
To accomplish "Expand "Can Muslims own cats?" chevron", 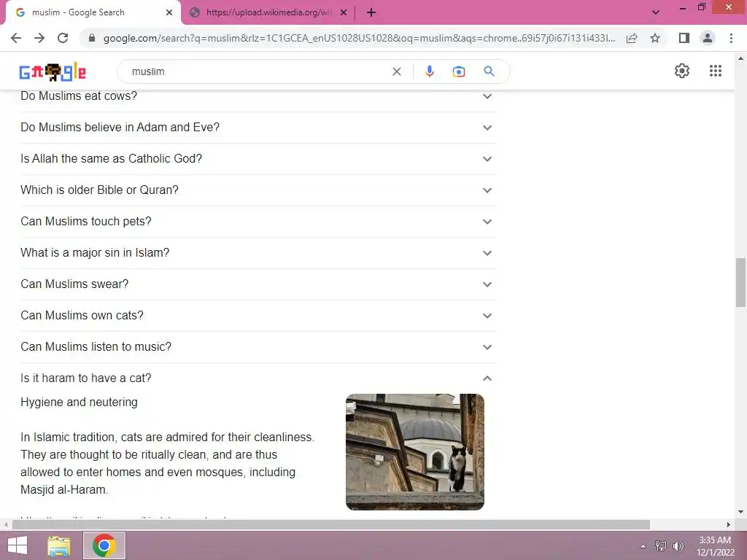I will [487, 316].
